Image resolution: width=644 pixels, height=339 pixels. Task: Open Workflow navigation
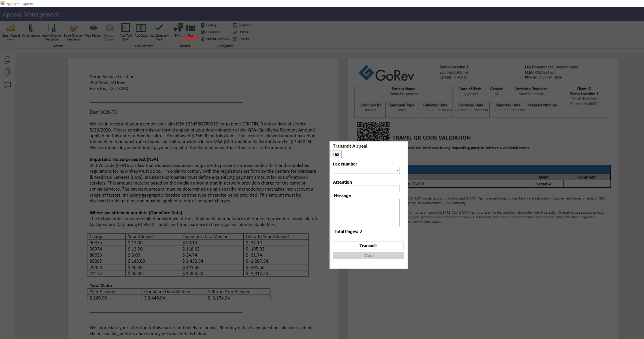point(242,25)
